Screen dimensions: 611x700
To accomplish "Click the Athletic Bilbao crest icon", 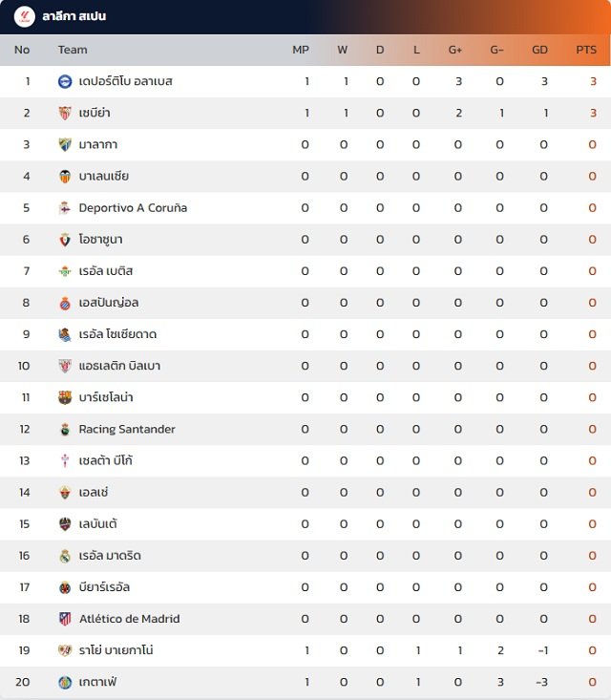I will click(65, 366).
